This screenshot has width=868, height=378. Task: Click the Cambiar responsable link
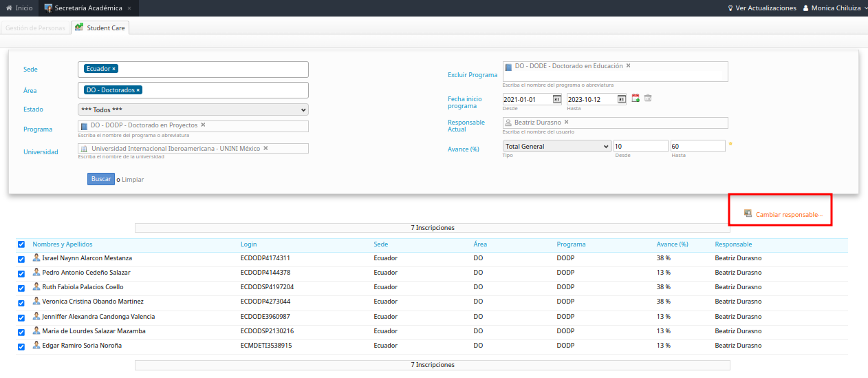click(x=788, y=215)
